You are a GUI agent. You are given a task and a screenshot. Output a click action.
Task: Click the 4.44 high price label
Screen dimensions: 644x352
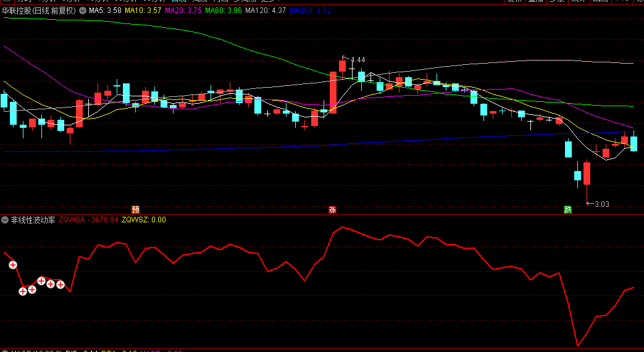pyautogui.click(x=358, y=60)
